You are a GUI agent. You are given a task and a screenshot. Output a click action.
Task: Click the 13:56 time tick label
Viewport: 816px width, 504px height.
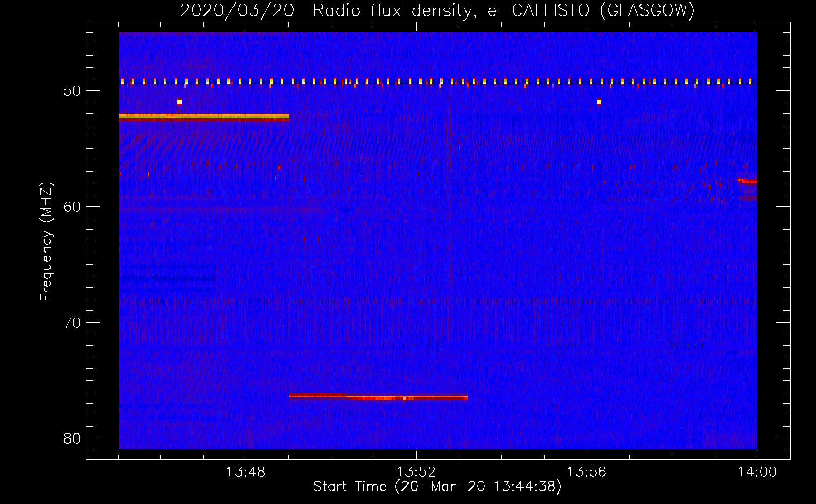(587, 472)
